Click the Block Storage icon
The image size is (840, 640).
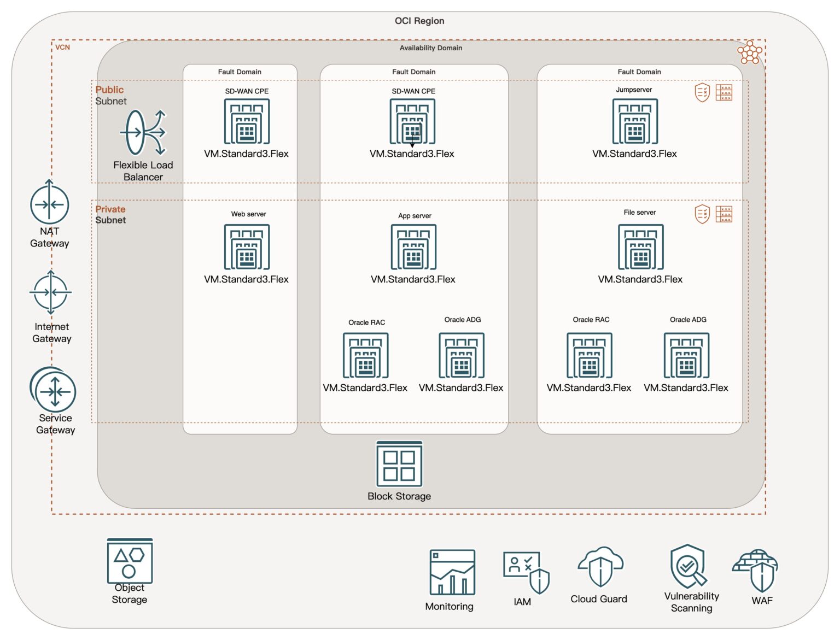pyautogui.click(x=399, y=465)
